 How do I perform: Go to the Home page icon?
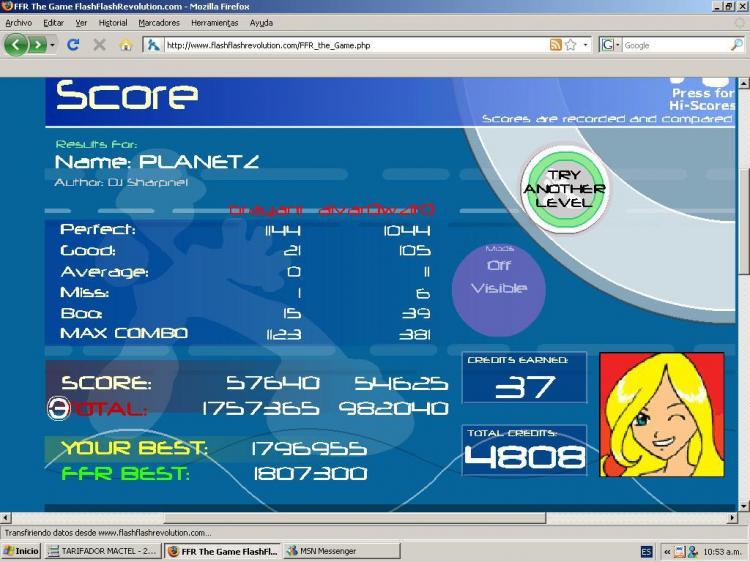click(126, 45)
